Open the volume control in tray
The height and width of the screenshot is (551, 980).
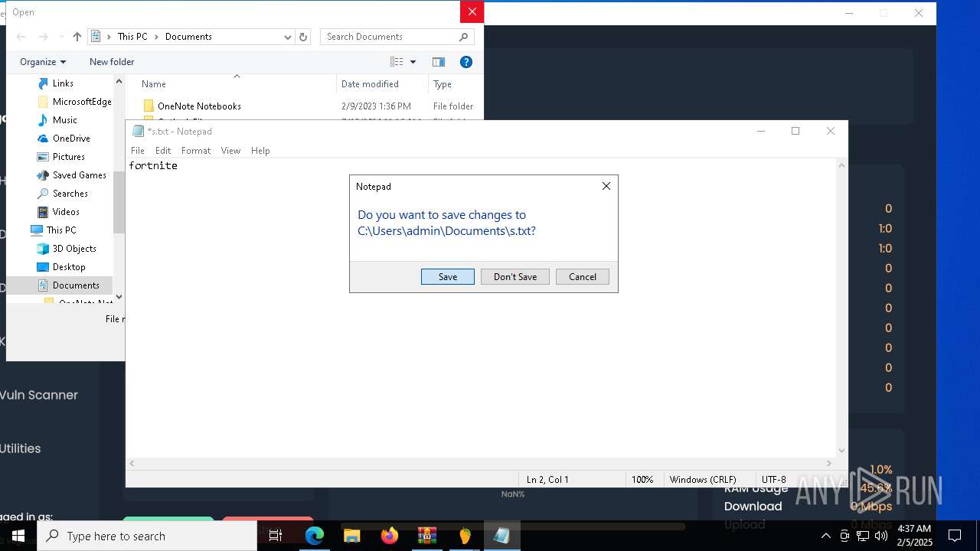coord(881,536)
